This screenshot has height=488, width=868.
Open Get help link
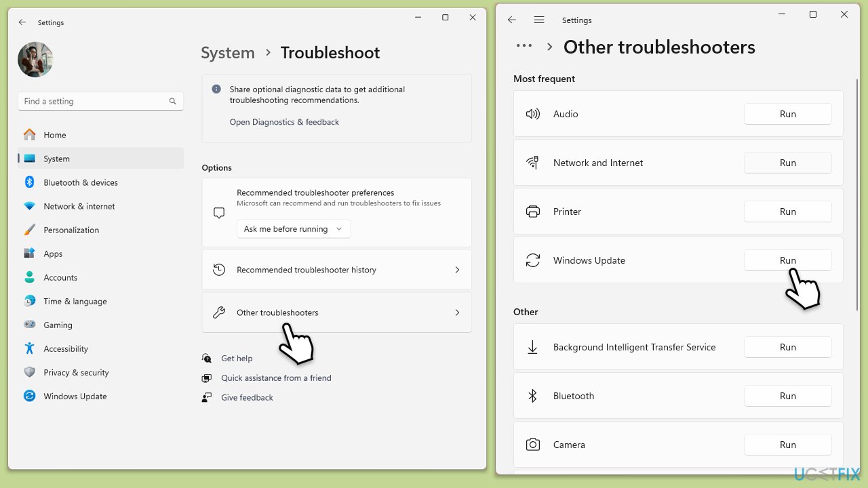coord(237,359)
